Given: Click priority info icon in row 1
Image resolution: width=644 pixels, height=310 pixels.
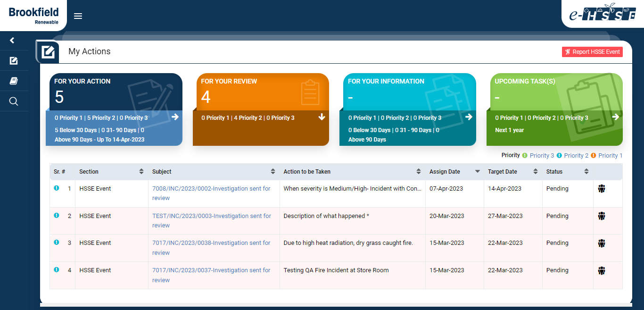Looking at the screenshot, I should tap(57, 188).
